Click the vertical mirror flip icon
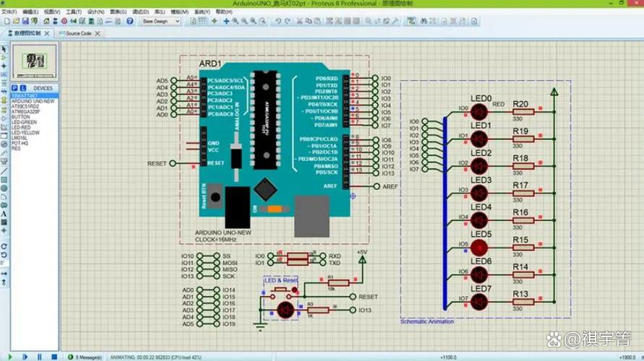The height and width of the screenshot is (361, 644). pyautogui.click(x=4, y=282)
